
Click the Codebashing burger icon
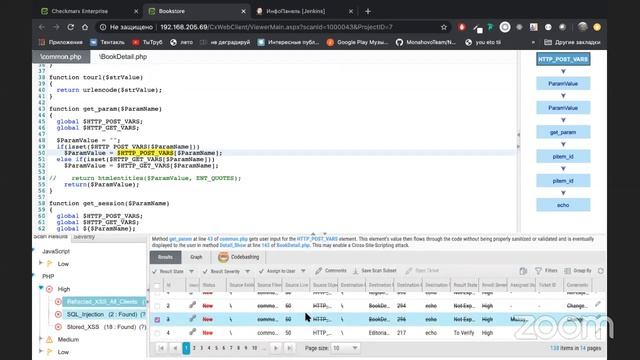(223, 257)
